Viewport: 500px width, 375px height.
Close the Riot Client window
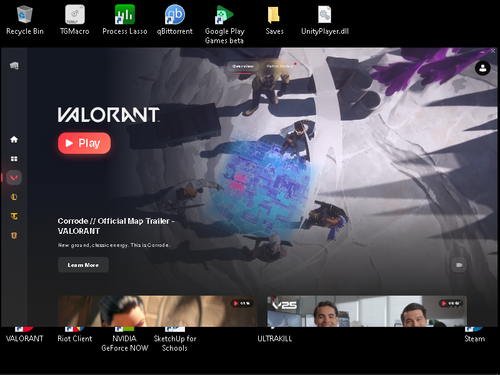tap(493, 51)
